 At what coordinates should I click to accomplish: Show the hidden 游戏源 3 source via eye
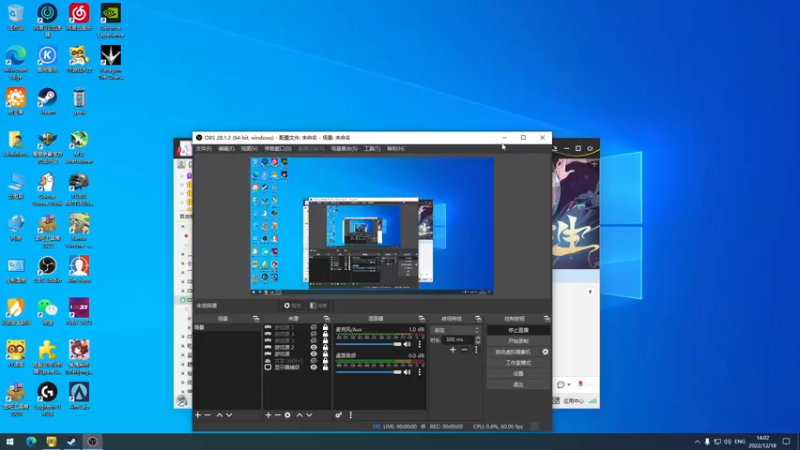tap(314, 341)
